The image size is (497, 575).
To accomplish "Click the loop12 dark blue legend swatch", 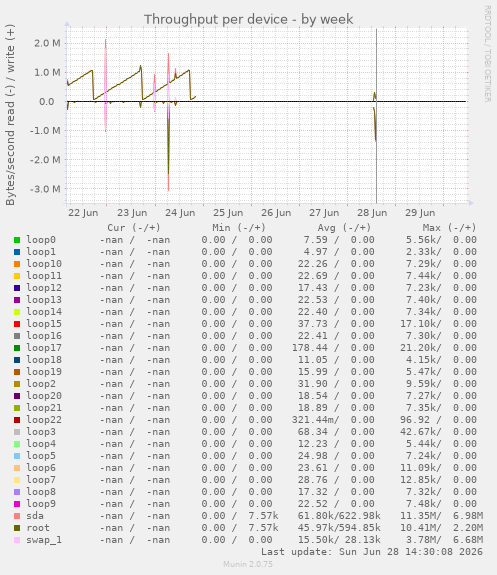I will pos(17,288).
